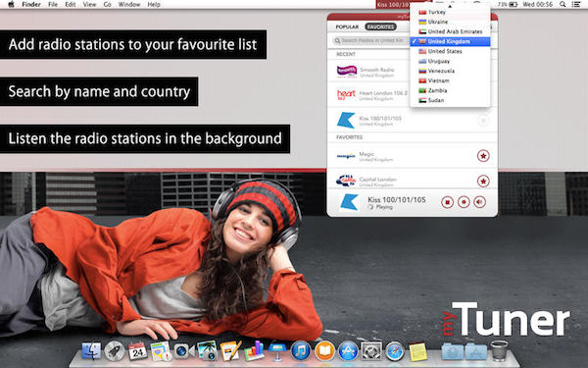
Task: Open the Edit menu
Action: pos(71,5)
